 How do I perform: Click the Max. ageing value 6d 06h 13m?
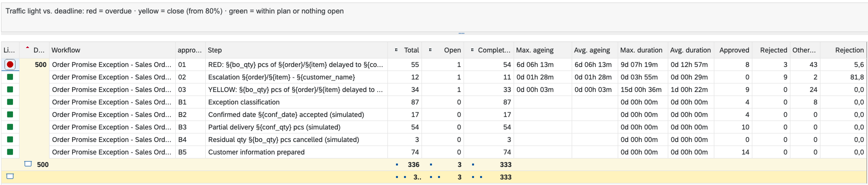[x=535, y=64]
